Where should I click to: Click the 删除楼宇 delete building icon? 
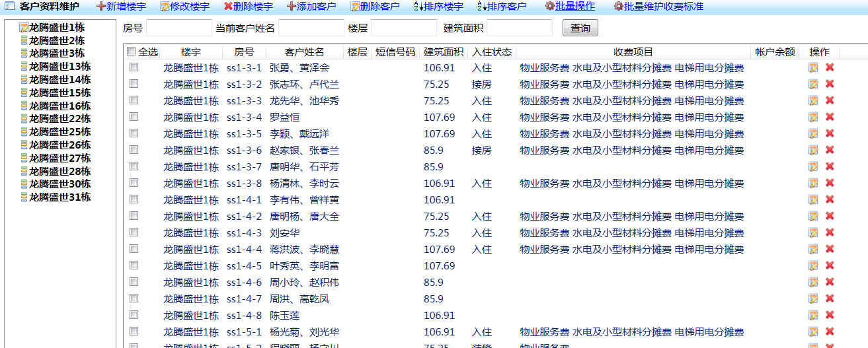click(x=228, y=7)
